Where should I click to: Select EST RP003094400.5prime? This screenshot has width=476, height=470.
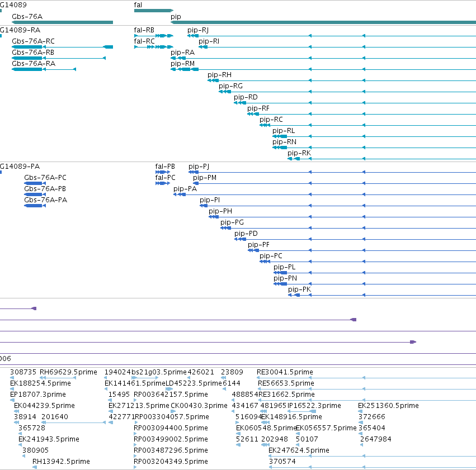click(x=171, y=428)
